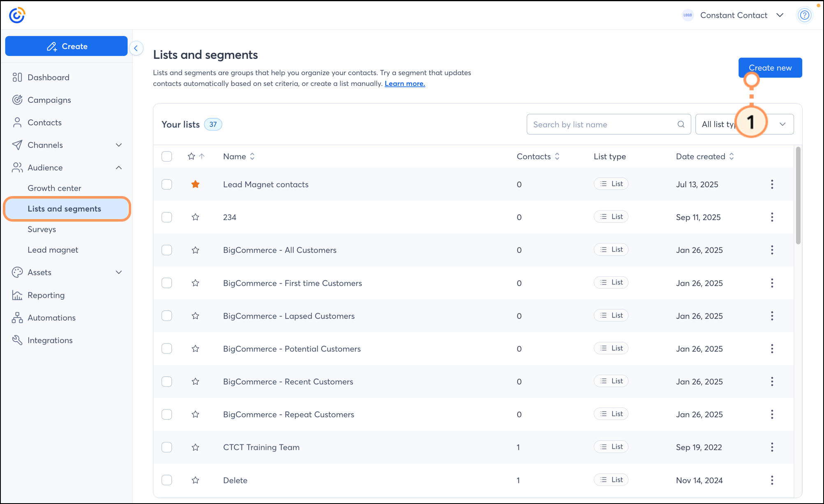824x504 pixels.
Task: Open three-dot menu for Delete list
Action: (772, 480)
